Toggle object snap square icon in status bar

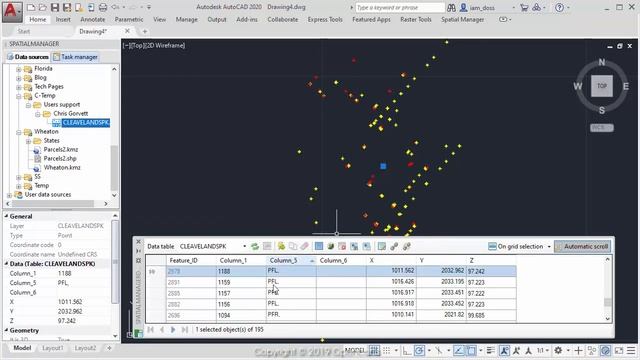[x=471, y=351]
